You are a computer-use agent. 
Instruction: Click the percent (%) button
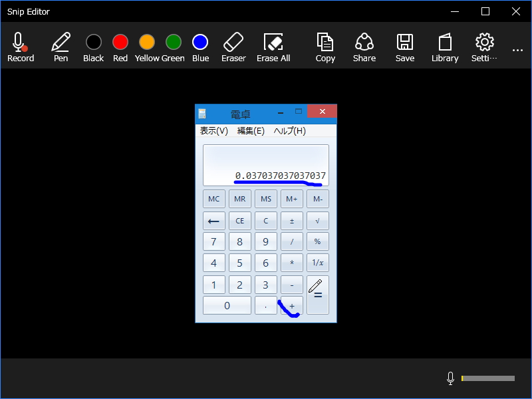318,241
